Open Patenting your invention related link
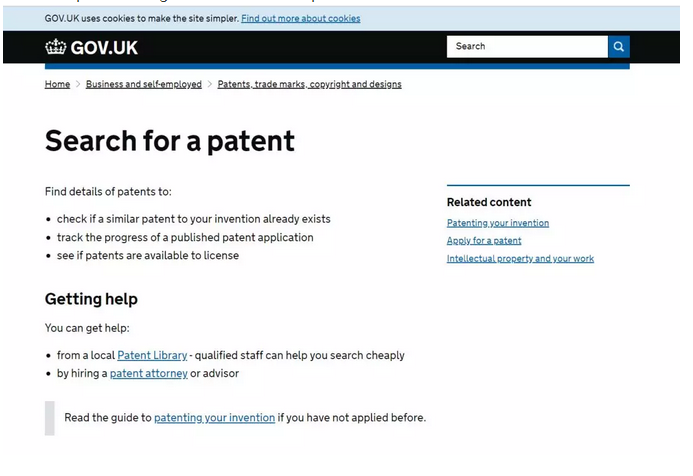Screen dimensions: 693x476 [x=498, y=223]
